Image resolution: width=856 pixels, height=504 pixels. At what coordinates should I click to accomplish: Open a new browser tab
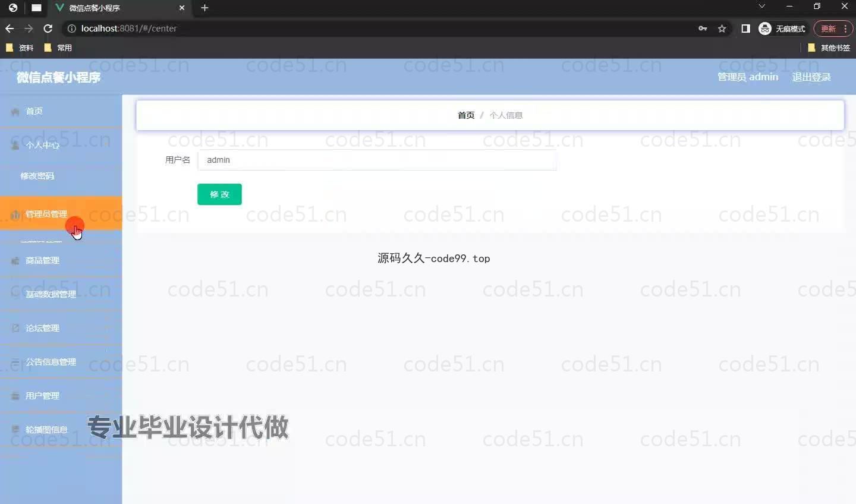pos(204,8)
